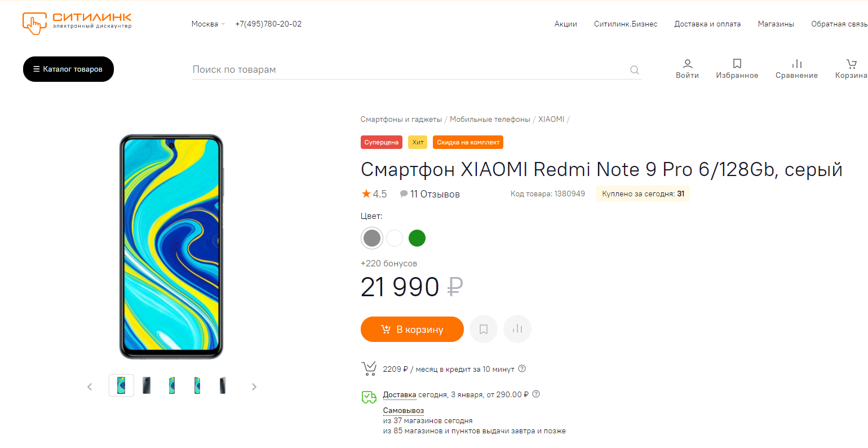The width and height of the screenshot is (868, 448).
Task: Open Избранное favorites in the header
Action: coord(737,69)
